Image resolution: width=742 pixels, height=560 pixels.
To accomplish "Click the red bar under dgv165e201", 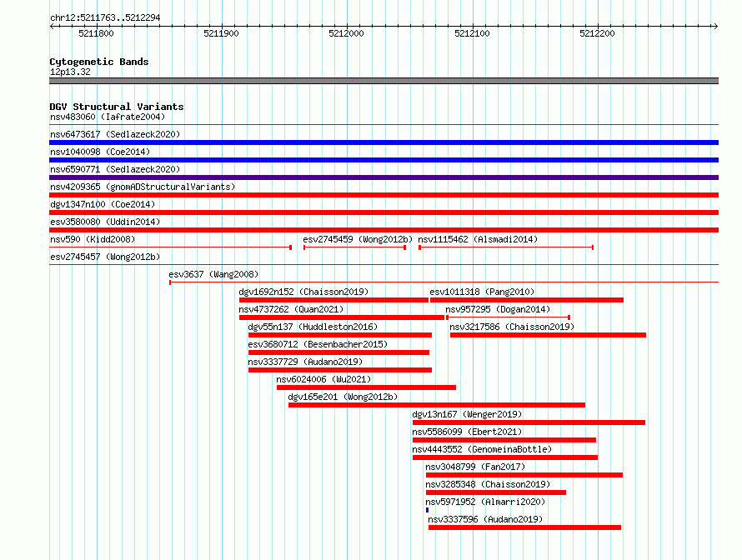I will pos(437,405).
